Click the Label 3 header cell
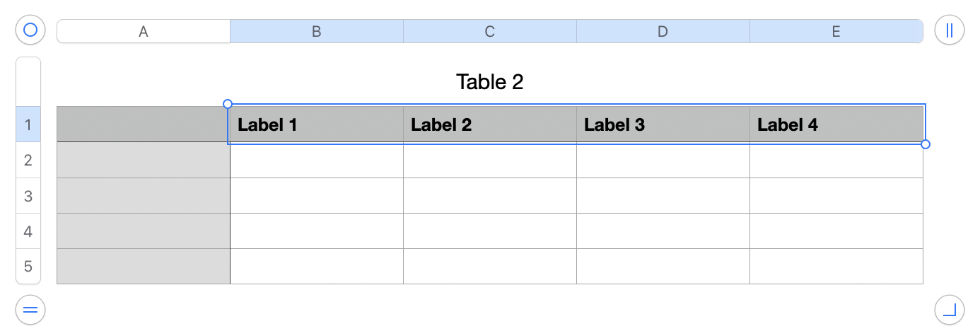This screenshot has height=331, width=980. [663, 125]
